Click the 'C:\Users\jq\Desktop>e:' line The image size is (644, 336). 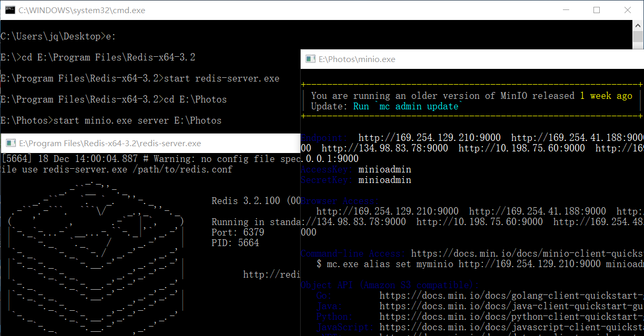click(58, 36)
